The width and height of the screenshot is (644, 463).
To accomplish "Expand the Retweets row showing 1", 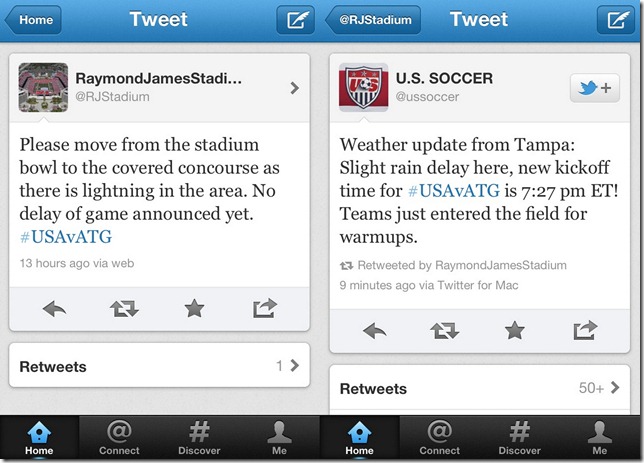I will click(160, 366).
